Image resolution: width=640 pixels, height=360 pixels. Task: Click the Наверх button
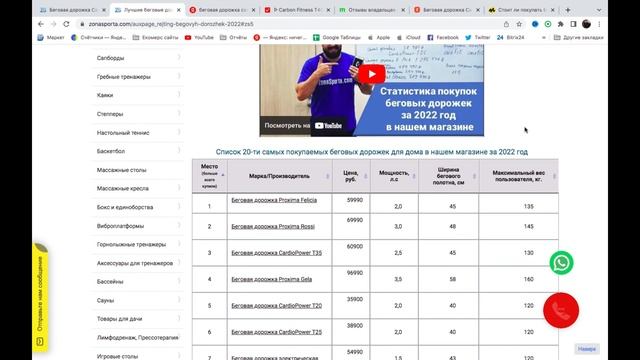(x=587, y=349)
